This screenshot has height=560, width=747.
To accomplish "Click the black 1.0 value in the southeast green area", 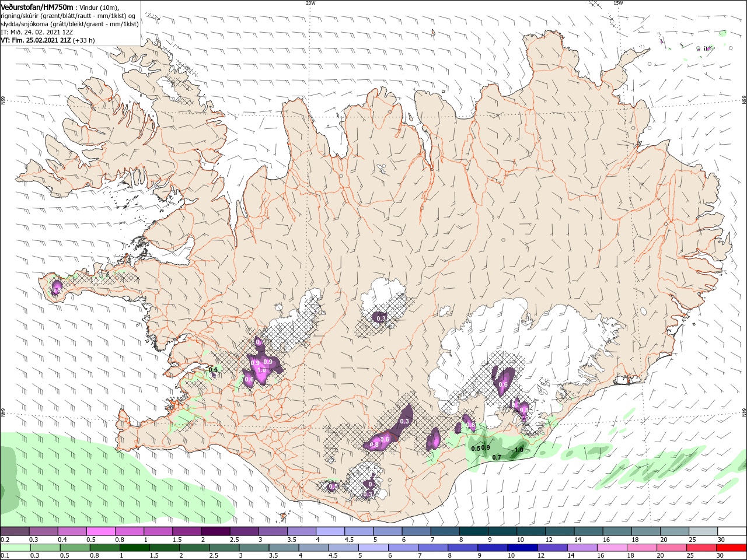I will [x=519, y=450].
